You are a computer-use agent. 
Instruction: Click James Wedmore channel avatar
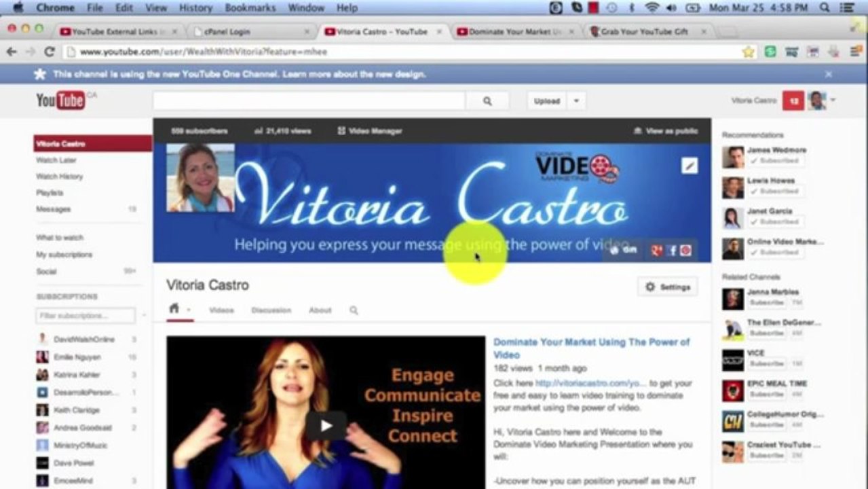(x=733, y=157)
